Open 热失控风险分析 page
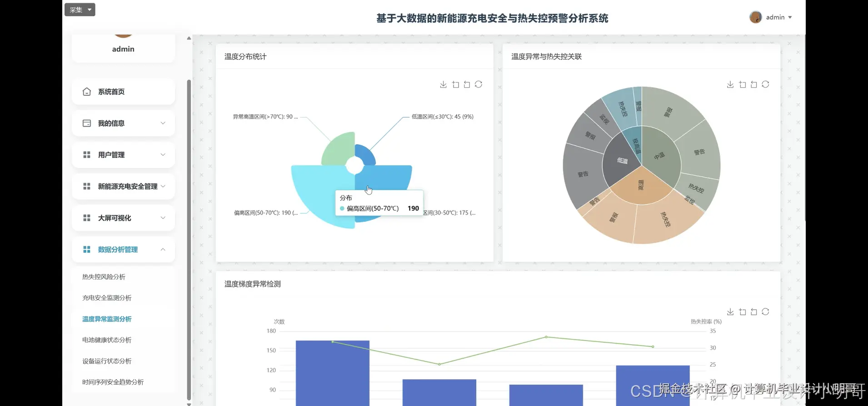Image resolution: width=868 pixels, height=406 pixels. [104, 277]
